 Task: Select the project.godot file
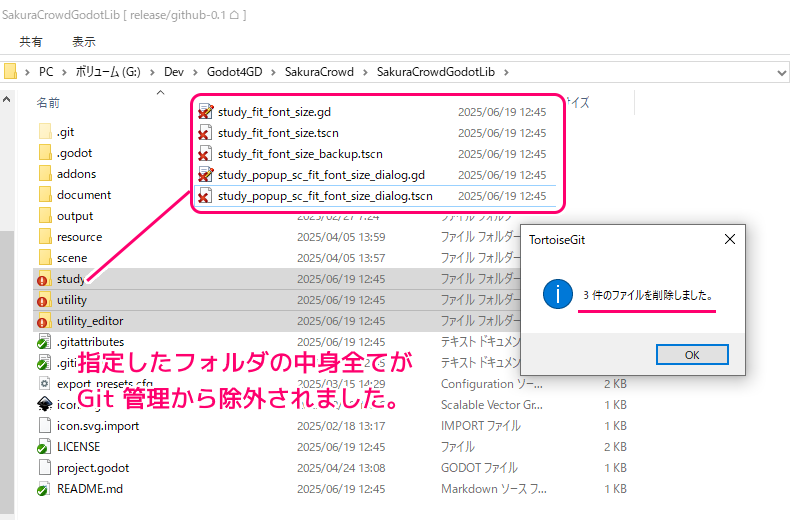[x=93, y=468]
